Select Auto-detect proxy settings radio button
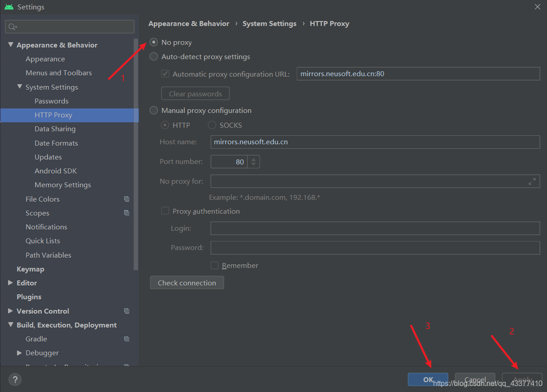The image size is (547, 392). tap(154, 56)
